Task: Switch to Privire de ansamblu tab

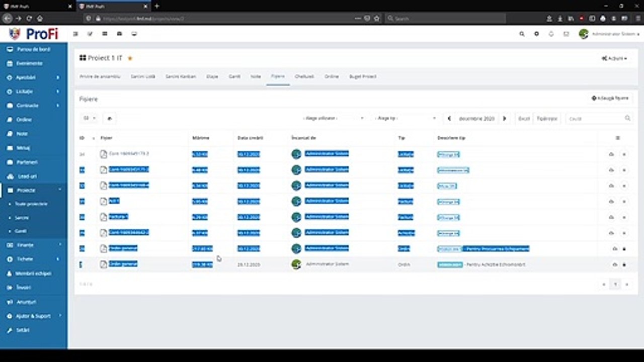Action: pos(100,76)
